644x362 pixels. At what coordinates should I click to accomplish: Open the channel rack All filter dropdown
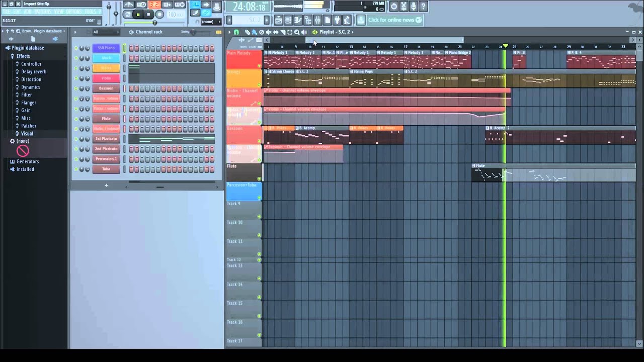pos(106,32)
